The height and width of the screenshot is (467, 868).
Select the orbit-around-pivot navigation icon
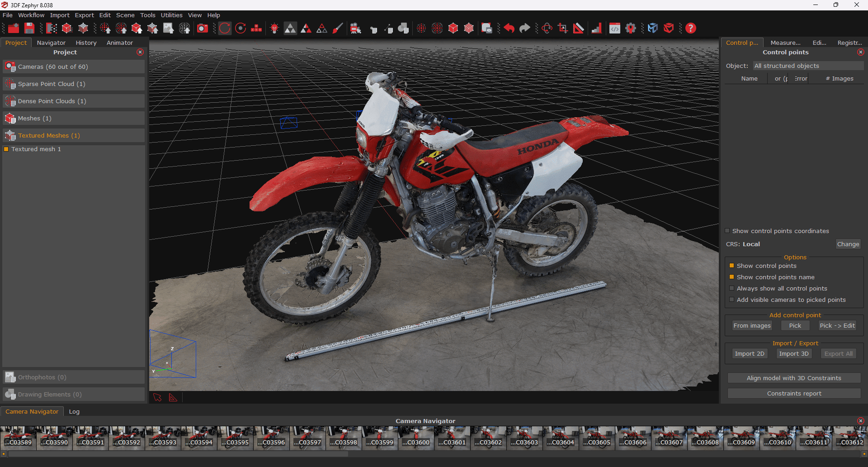[241, 29]
